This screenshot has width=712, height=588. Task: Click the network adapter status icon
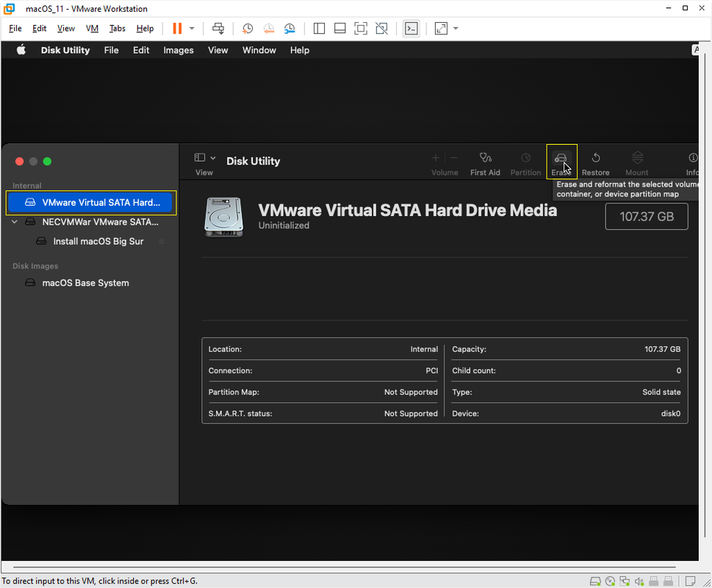point(625,581)
